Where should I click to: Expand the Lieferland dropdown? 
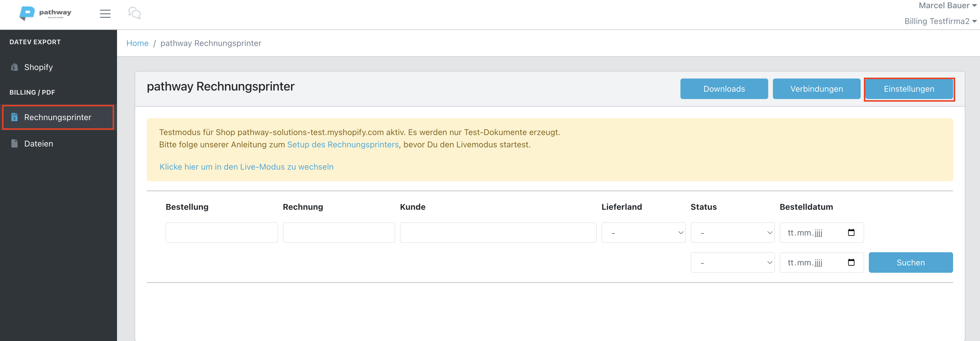(x=643, y=232)
